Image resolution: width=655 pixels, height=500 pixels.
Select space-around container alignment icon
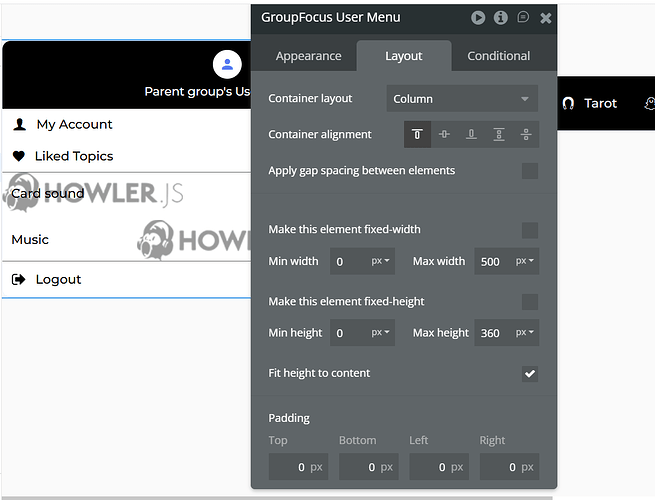pos(526,135)
